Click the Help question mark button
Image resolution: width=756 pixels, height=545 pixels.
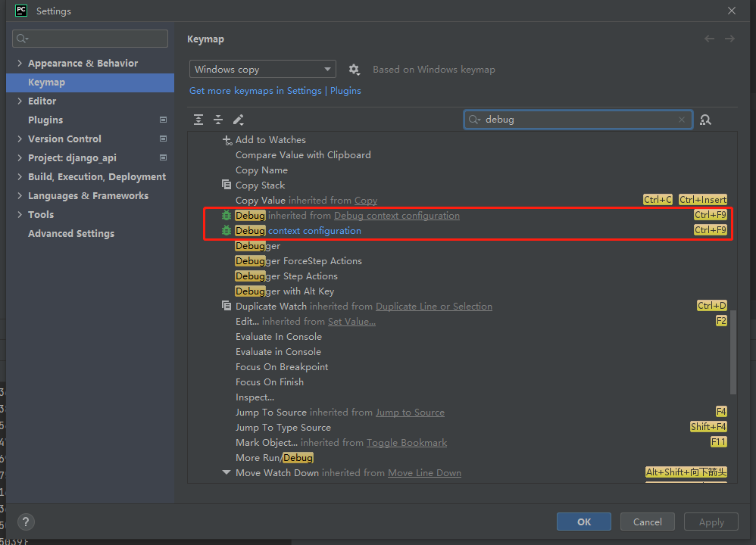(26, 522)
